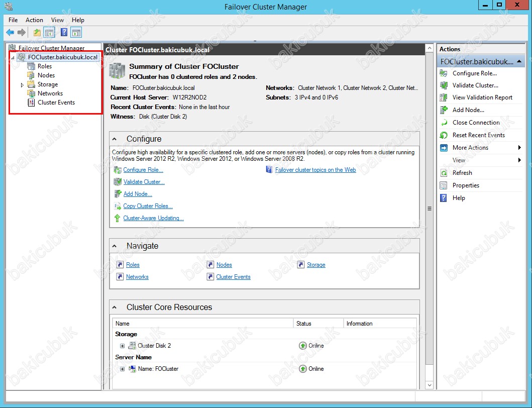532x408 pixels.
Task: Click the Validate Cluster icon in Actions pane
Action: [444, 85]
